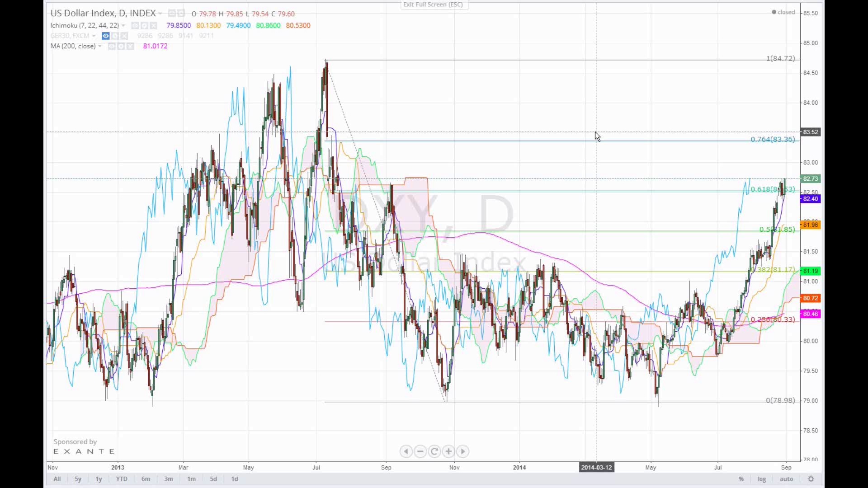Image resolution: width=868 pixels, height=488 pixels.
Task: Open the EXANTE sponsor link
Action: 84,451
